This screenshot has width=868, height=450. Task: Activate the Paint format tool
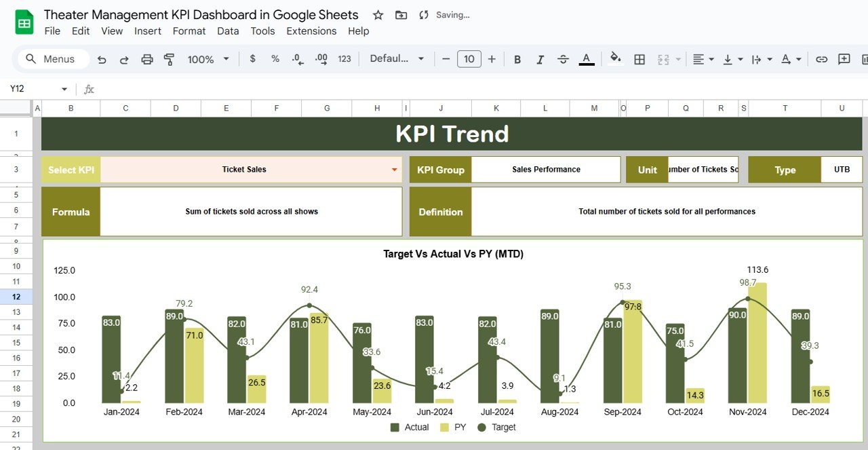tap(170, 60)
